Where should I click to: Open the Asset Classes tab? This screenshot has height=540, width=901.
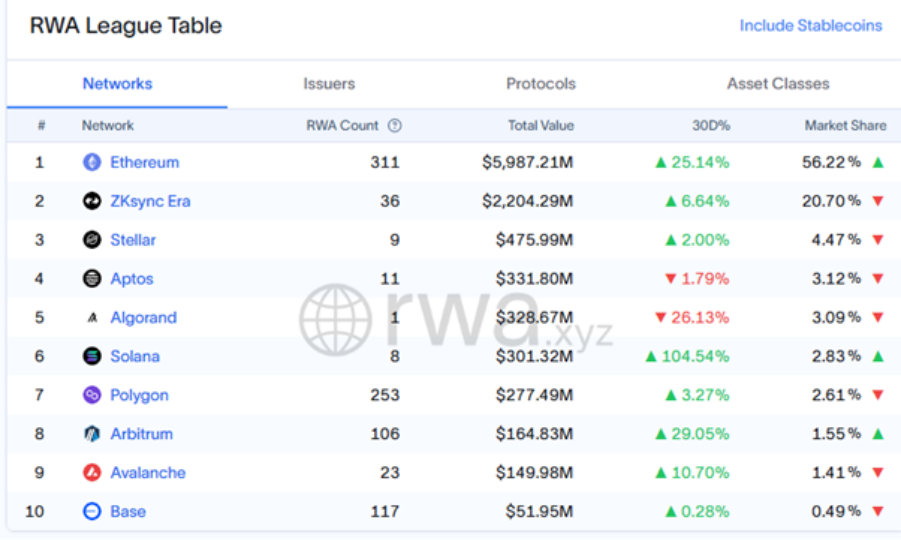pos(778,84)
